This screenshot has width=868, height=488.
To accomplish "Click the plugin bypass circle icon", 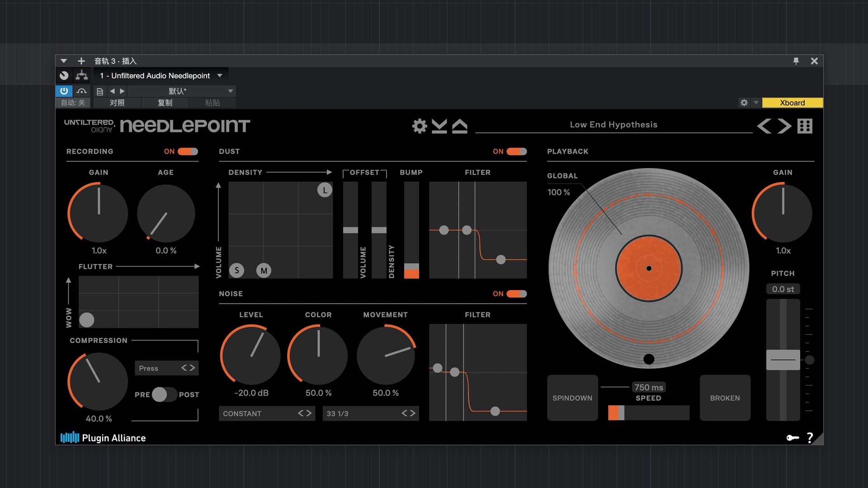I will 64,75.
